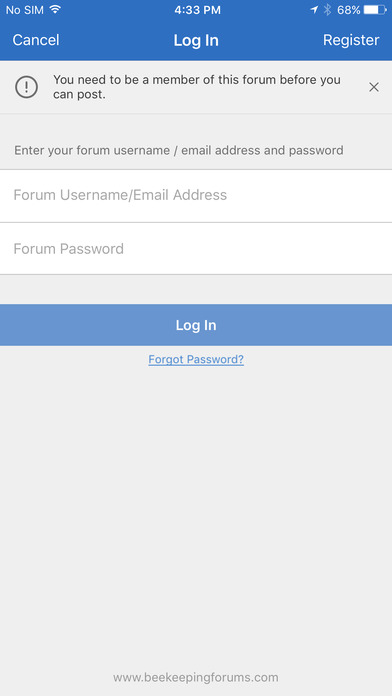
Task: Tap the 4:33 PM clock in status bar
Action: click(x=197, y=10)
